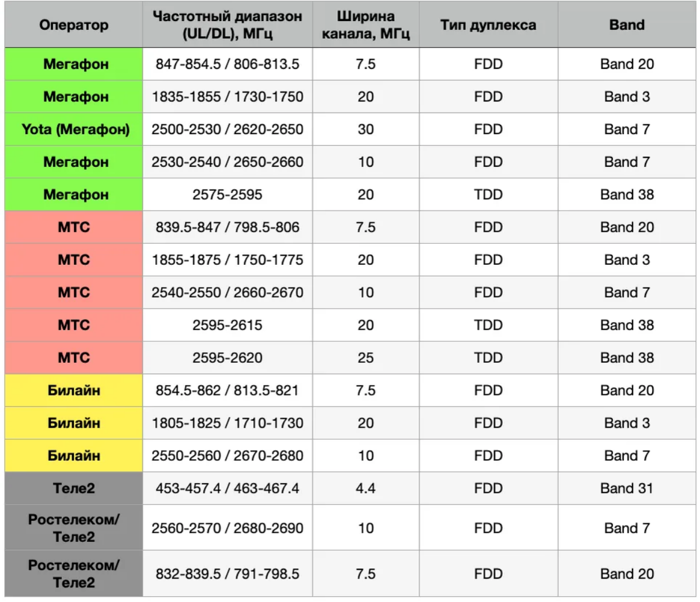Click the channel width cell showing "25"

(x=366, y=358)
